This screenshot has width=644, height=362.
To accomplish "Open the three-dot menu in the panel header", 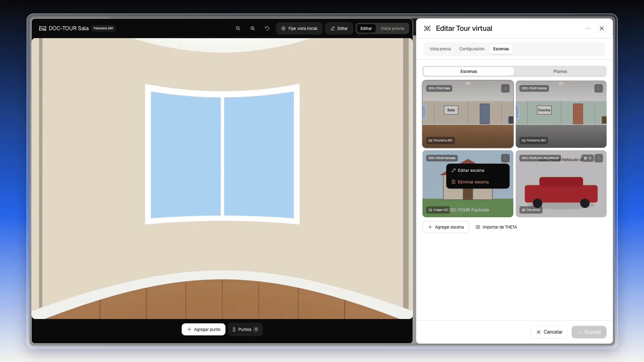I will tap(588, 28).
